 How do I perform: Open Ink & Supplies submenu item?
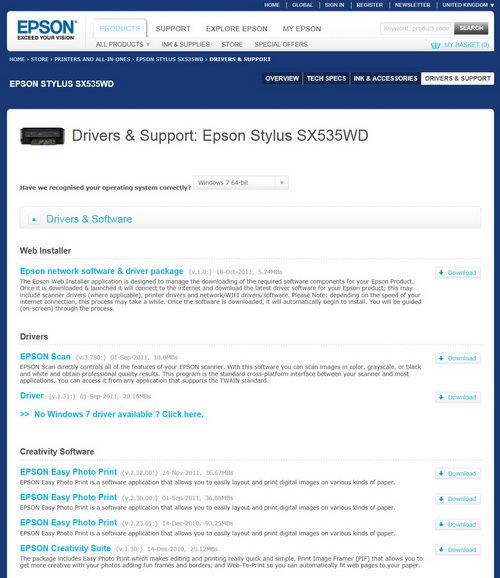point(185,44)
